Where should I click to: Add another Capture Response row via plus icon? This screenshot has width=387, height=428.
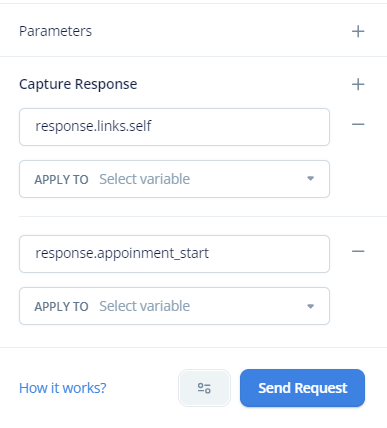(358, 84)
